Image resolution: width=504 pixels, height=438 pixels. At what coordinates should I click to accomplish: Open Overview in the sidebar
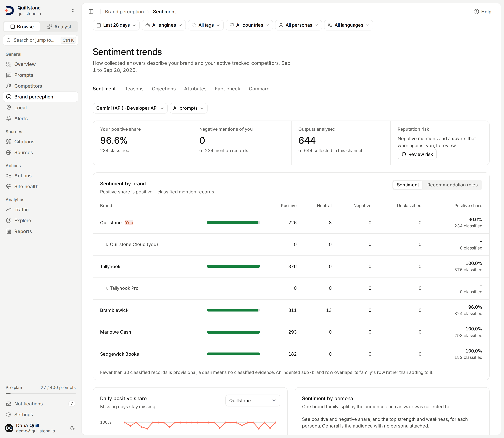41,64
